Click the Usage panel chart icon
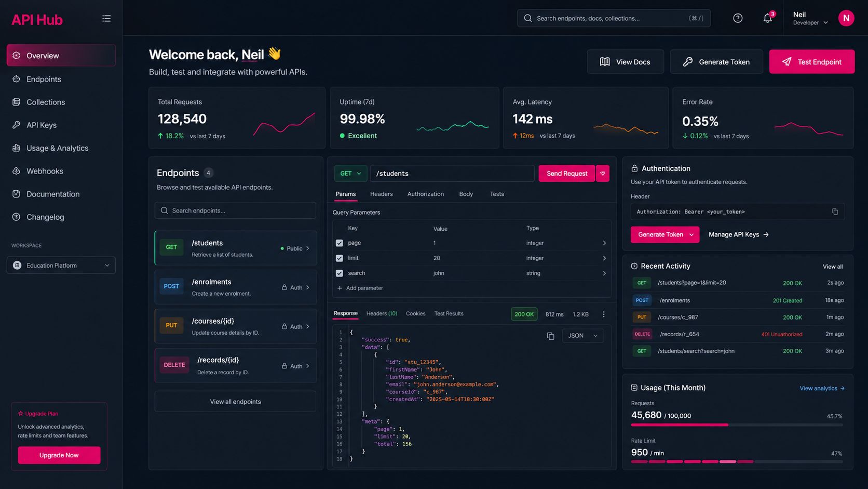868x489 pixels. point(634,388)
